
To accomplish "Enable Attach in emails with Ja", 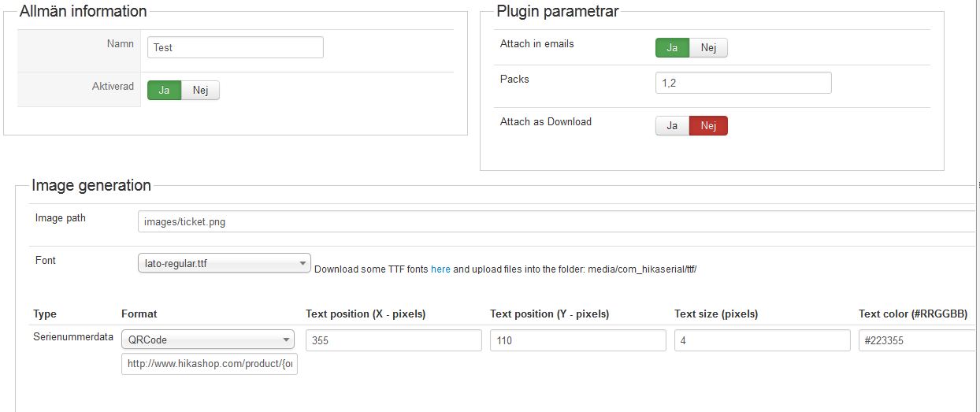I will click(673, 48).
